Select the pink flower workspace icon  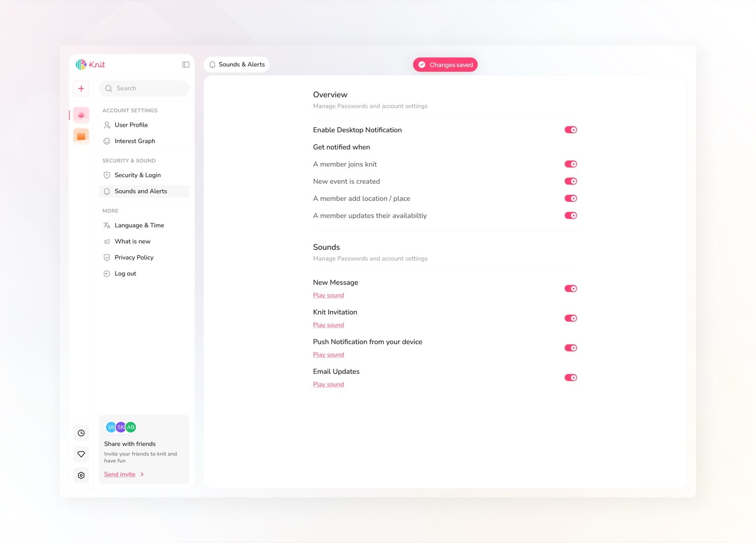(81, 115)
